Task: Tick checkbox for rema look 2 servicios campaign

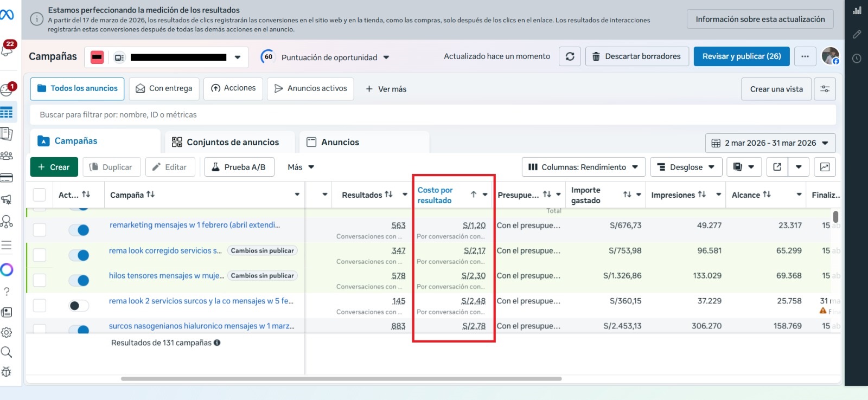Action: 40,305
